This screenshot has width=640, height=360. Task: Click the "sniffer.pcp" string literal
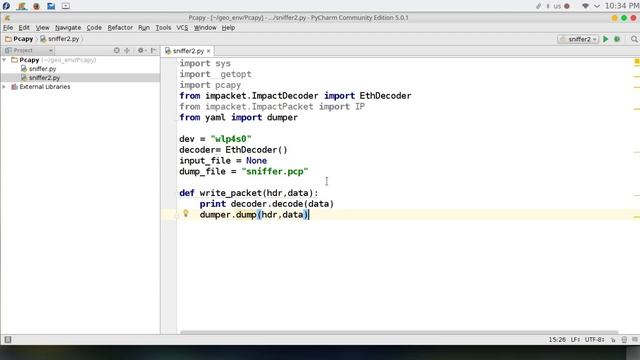(275, 171)
